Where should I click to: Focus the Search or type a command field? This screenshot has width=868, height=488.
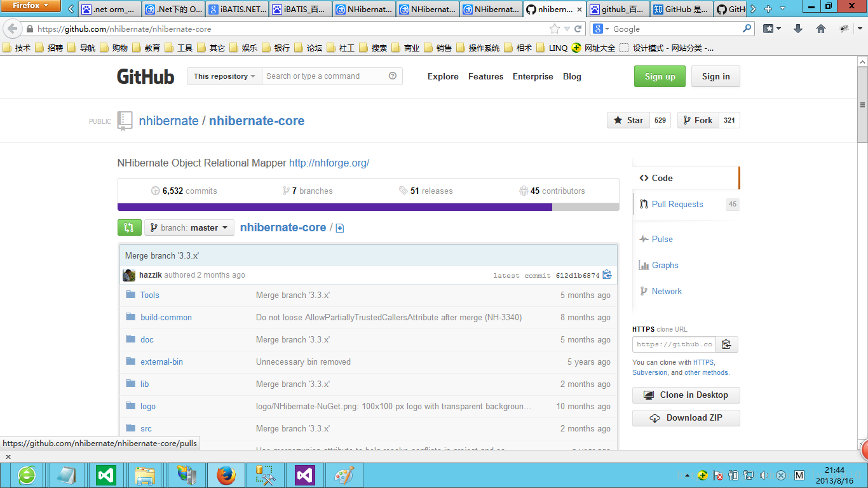pyautogui.click(x=332, y=76)
